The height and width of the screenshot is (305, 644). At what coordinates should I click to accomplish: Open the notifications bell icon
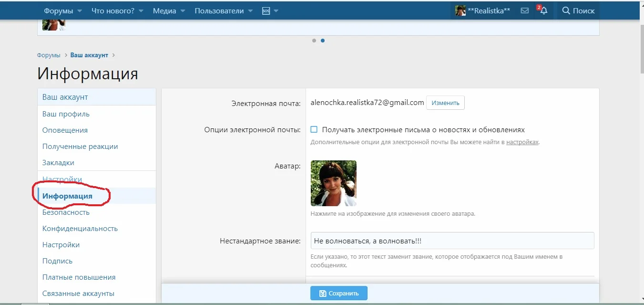pos(543,11)
